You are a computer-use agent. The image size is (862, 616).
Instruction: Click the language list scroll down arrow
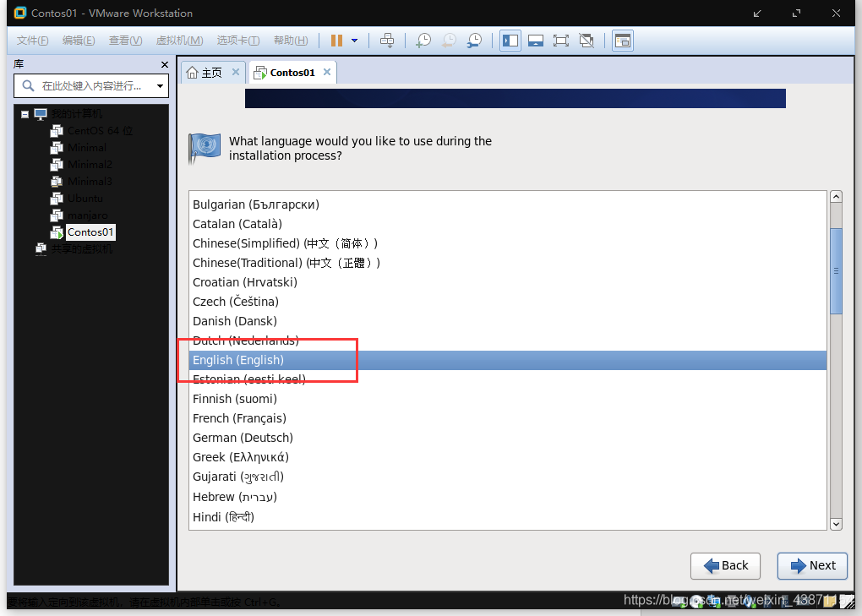[836, 524]
